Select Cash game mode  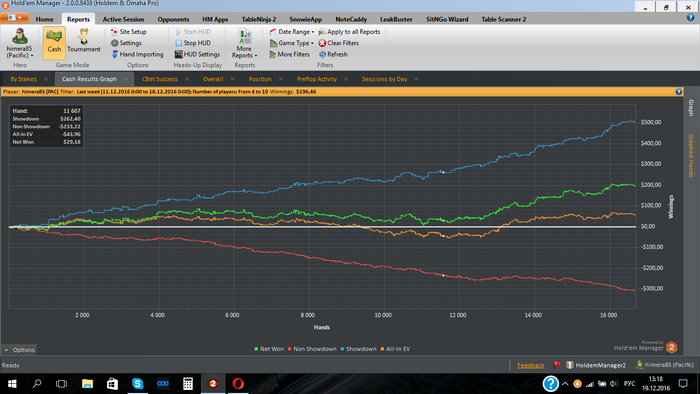point(54,43)
